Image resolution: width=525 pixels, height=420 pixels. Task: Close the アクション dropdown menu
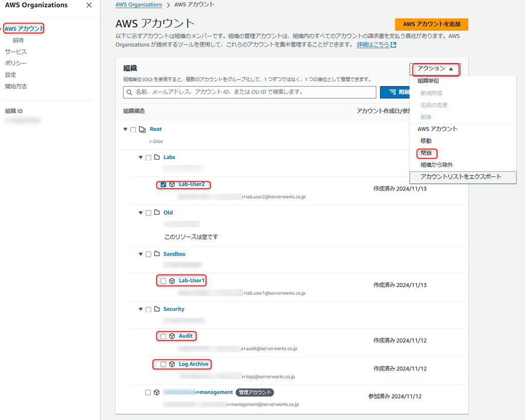[x=435, y=69]
